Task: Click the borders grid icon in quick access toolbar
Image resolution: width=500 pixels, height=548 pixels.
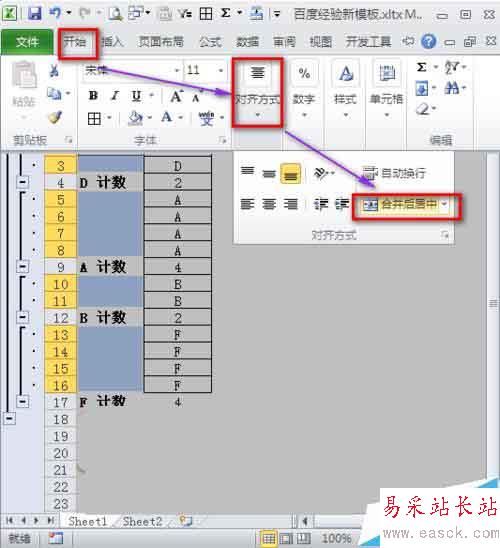Action: (x=205, y=13)
